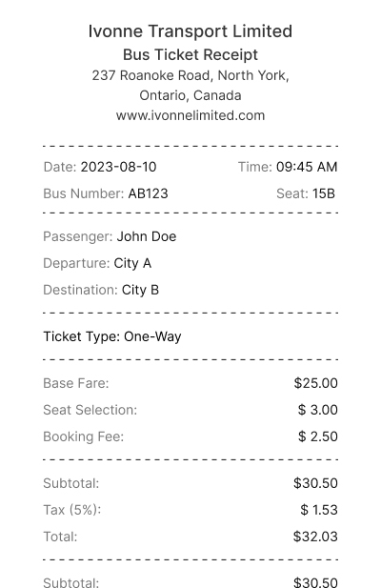The height and width of the screenshot is (588, 381).
Task: Click departure value City A
Action: point(132,263)
